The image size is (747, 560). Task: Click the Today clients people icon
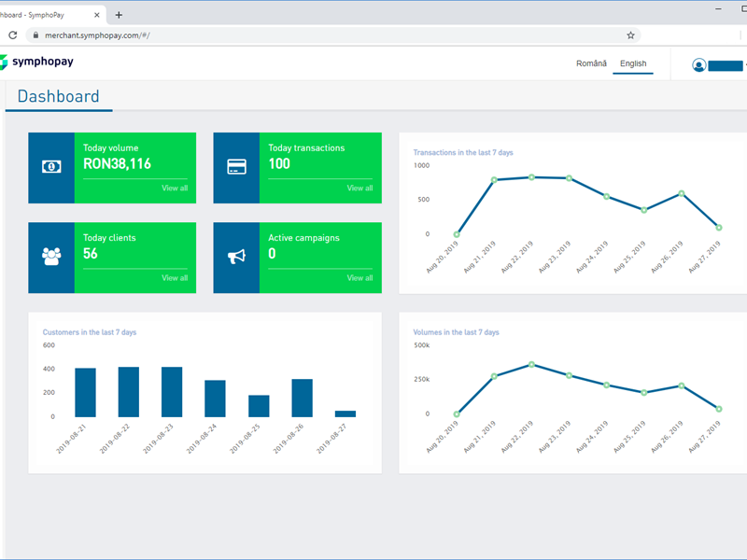51,257
